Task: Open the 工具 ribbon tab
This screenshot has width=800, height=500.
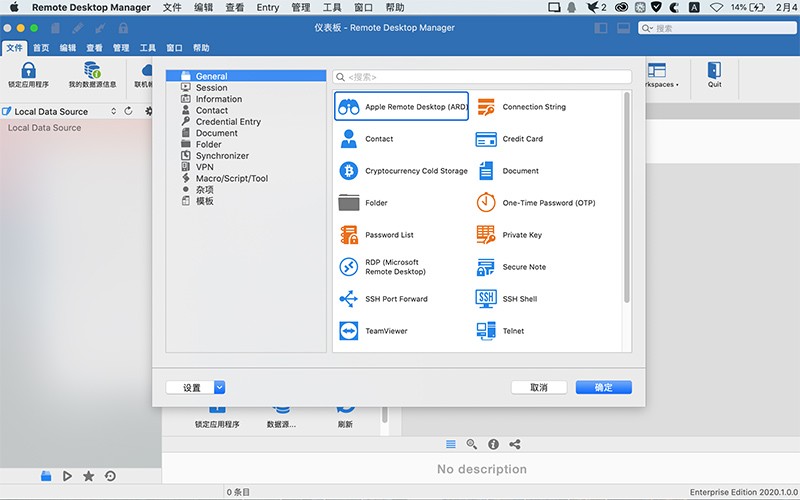Action: pos(147,48)
